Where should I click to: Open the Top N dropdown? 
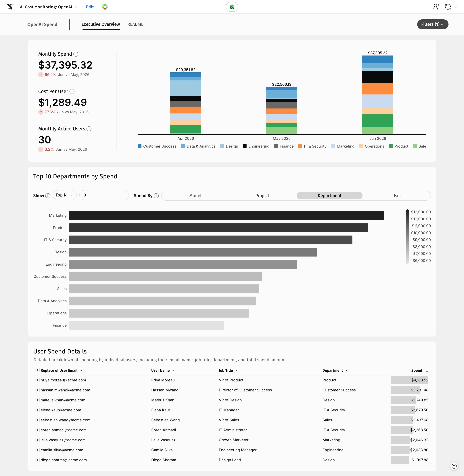click(x=65, y=195)
